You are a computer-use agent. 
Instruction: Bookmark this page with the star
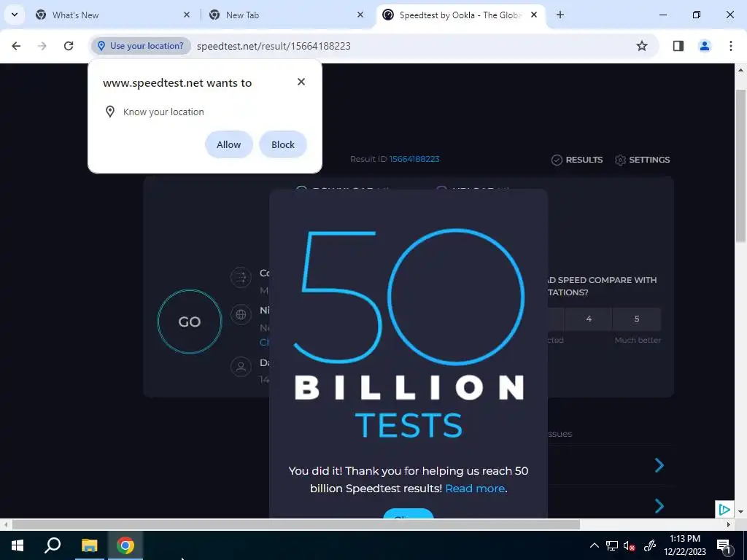642,46
